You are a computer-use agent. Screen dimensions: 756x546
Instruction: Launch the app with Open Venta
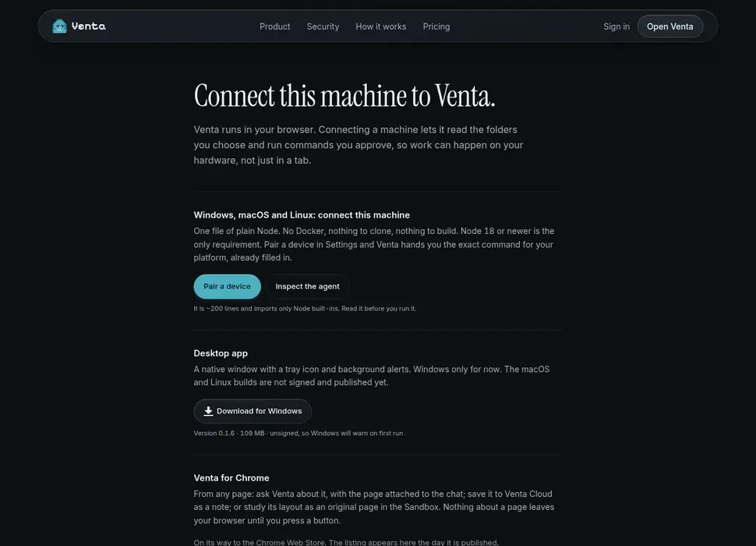(669, 27)
